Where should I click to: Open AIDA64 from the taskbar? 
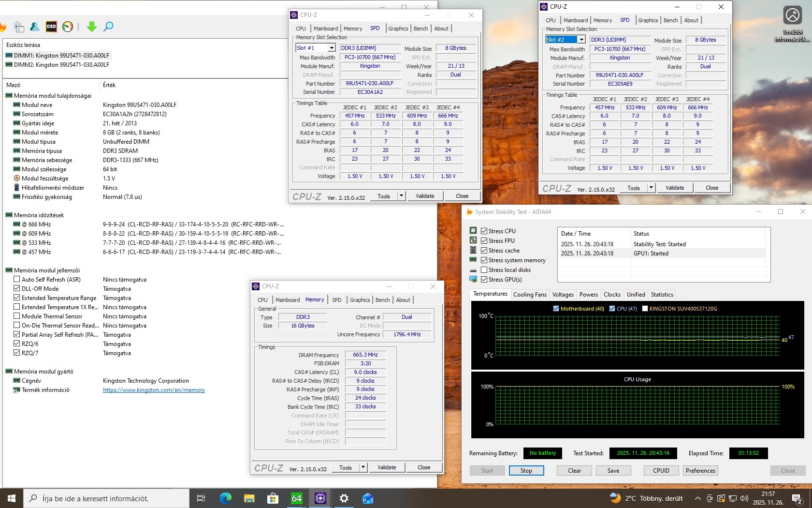click(x=296, y=498)
